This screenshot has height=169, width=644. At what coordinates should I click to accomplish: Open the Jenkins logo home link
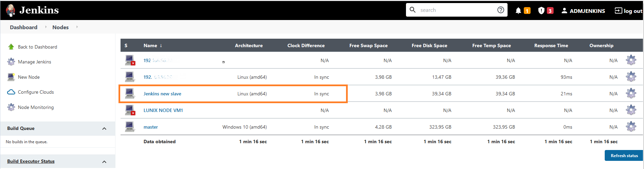point(33,10)
